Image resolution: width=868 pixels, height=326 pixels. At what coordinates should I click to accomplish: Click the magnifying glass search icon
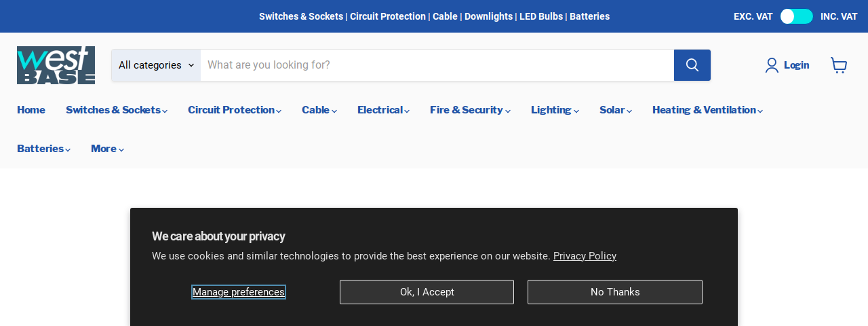(x=692, y=65)
